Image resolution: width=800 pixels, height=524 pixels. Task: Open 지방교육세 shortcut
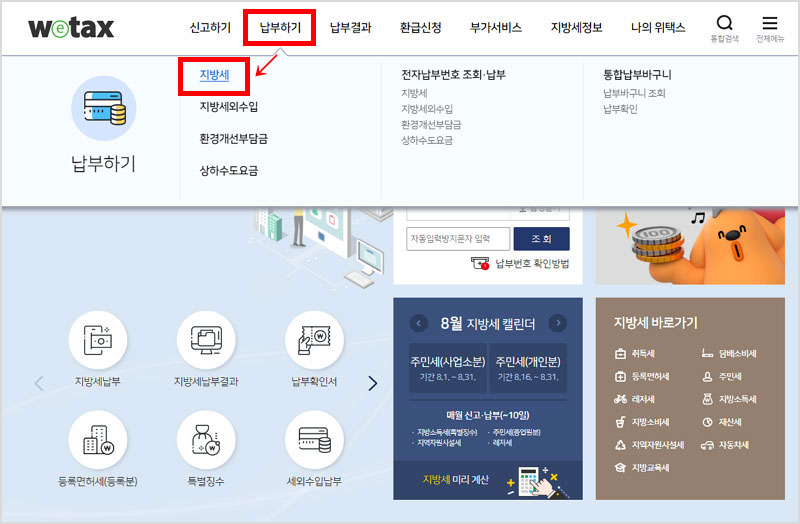tap(642, 467)
